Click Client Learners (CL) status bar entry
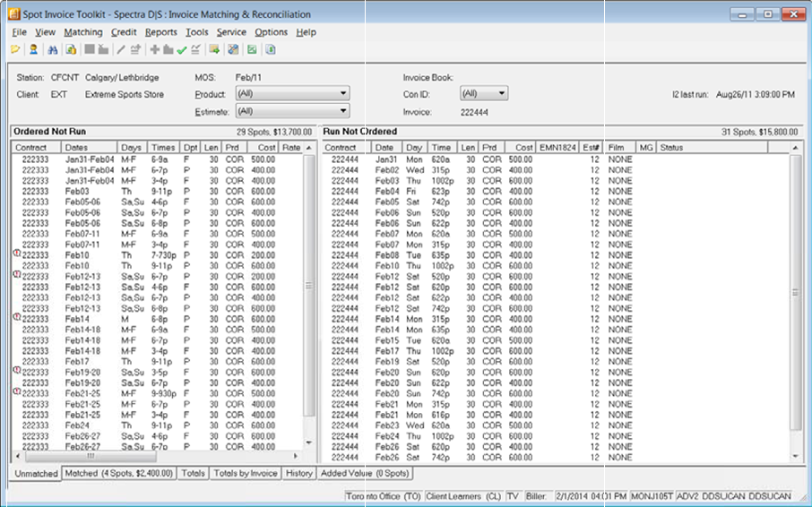This screenshot has height=507, width=812. click(x=463, y=496)
